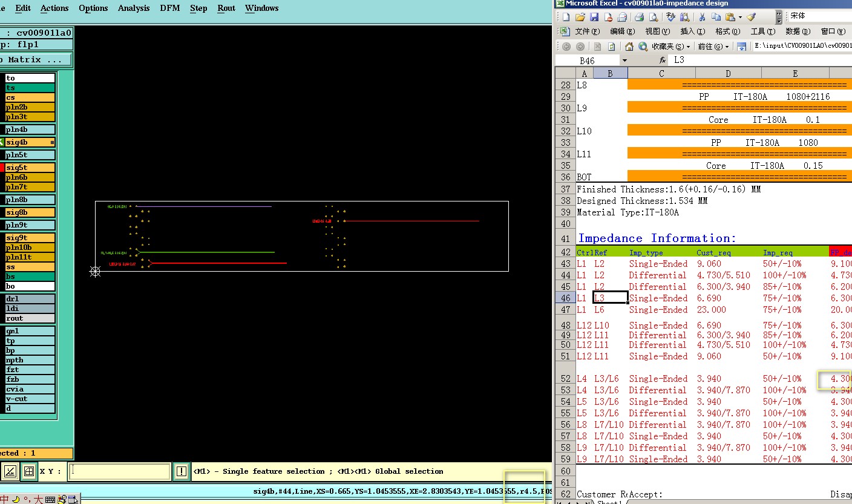Click the web toolbar Home icon
The width and height of the screenshot is (852, 504).
[x=629, y=47]
